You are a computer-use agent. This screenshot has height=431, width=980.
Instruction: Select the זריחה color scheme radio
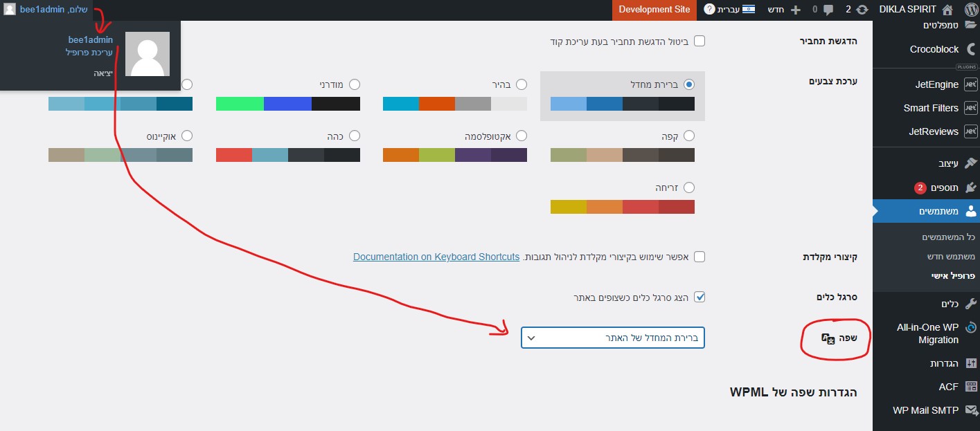point(688,187)
